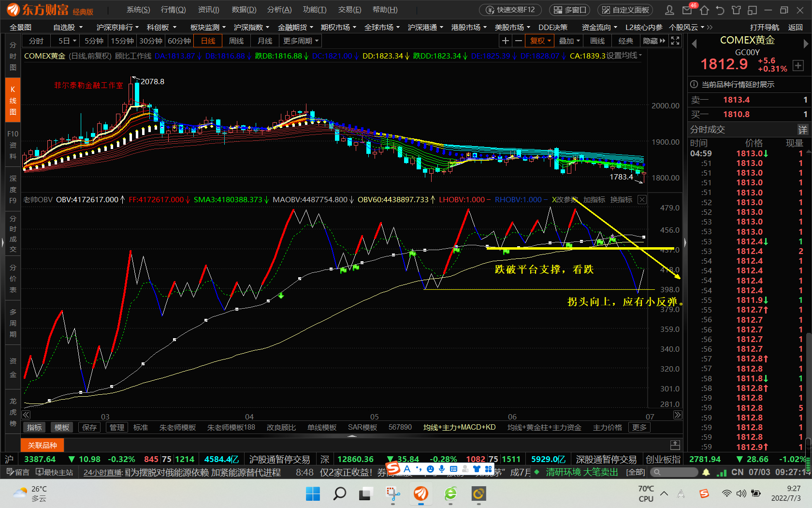Viewport: 812px width, 508px height.
Task: Open the 系统(S) menu
Action: pos(138,10)
